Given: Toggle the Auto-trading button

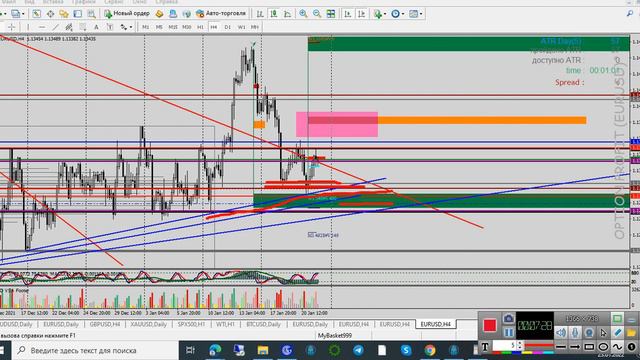Looking at the screenshot, I should [221, 13].
